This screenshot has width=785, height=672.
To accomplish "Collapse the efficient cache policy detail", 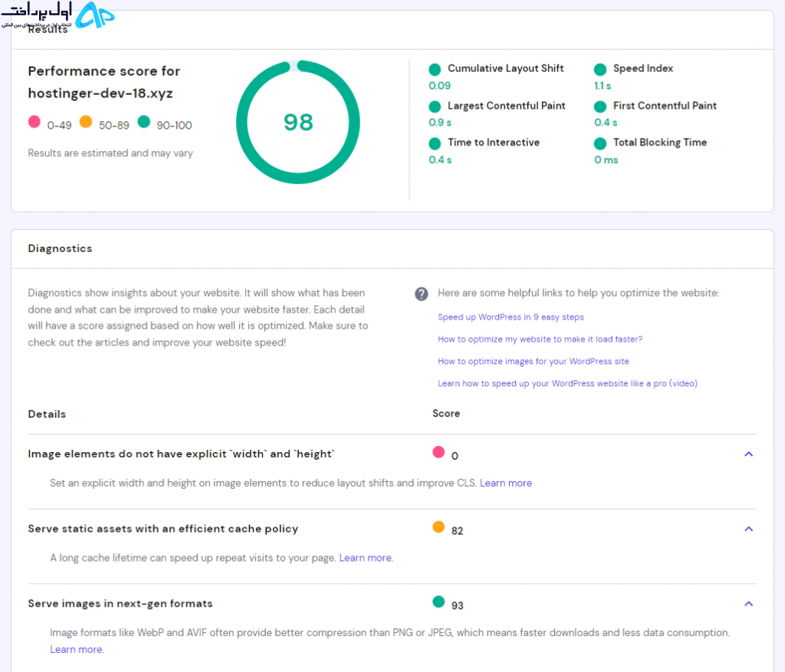I will click(x=748, y=529).
